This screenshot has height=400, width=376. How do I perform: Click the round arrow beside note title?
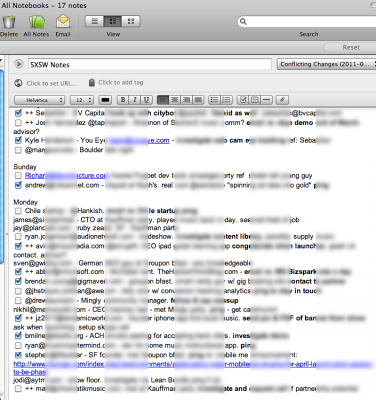(19, 64)
